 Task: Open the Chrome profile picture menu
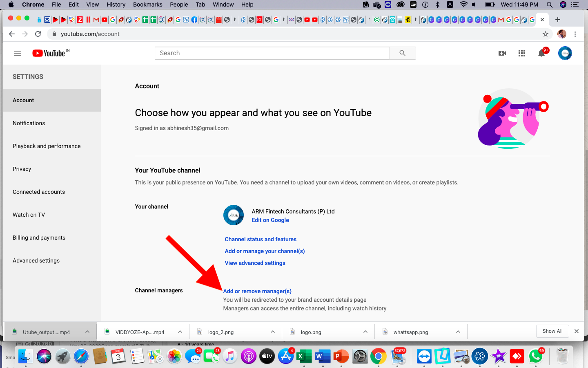(562, 34)
